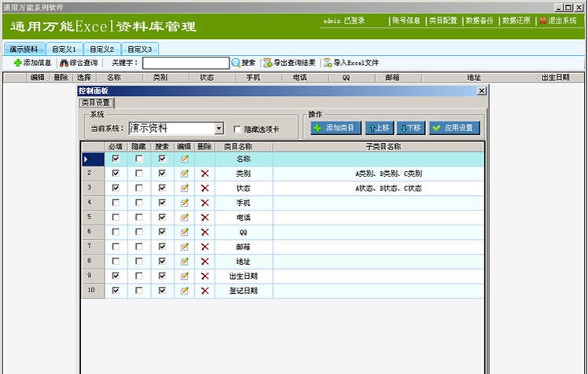Select the 类目设置 tab
This screenshot has height=374, width=588.
pyautogui.click(x=96, y=103)
